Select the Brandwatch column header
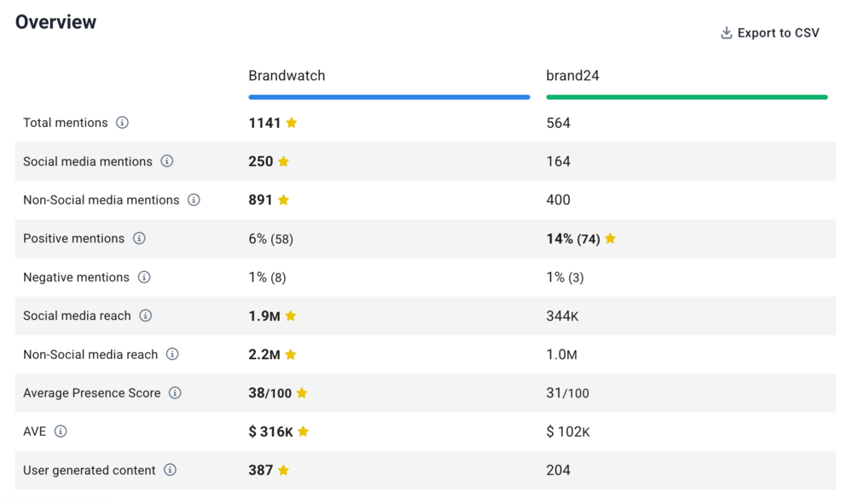Image resolution: width=853 pixels, height=504 pixels. click(x=287, y=76)
